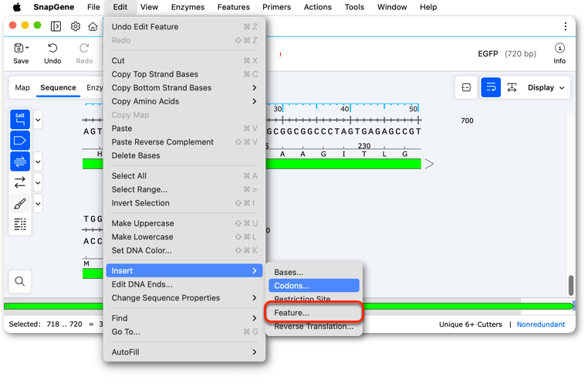
Task: Choose Paste Reverse Complement
Action: pyautogui.click(x=184, y=142)
